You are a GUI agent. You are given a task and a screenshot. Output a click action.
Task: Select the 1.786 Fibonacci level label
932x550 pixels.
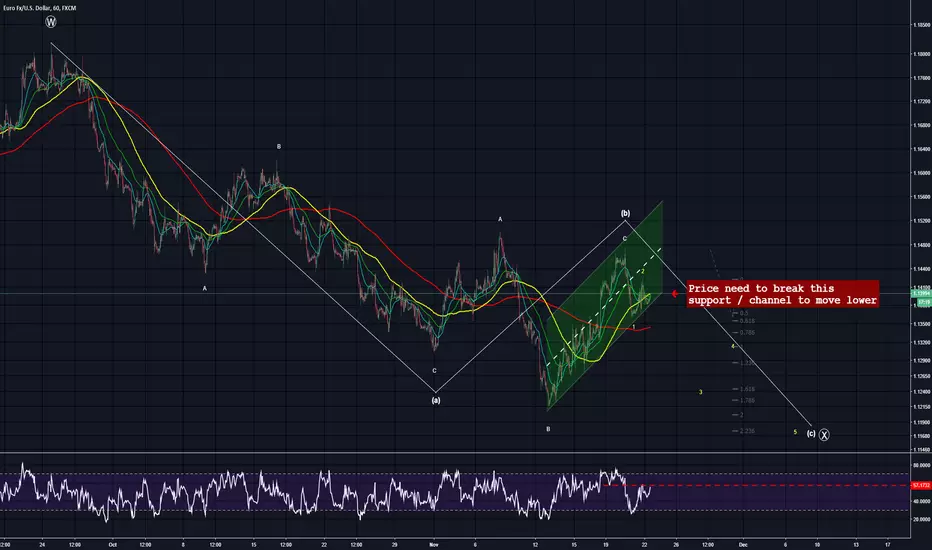coord(747,400)
